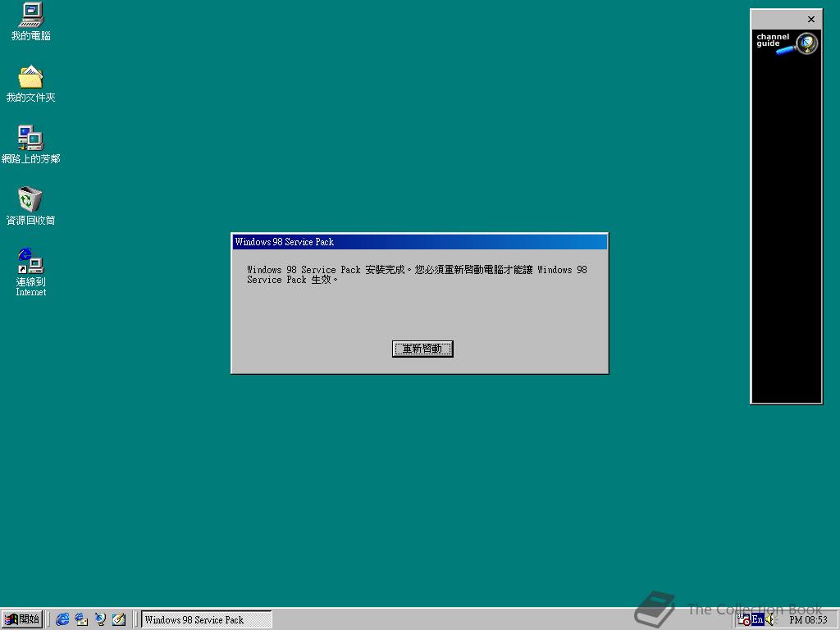Open the 開始 Start menu button
Viewport: 840px width, 630px height.
(22, 619)
